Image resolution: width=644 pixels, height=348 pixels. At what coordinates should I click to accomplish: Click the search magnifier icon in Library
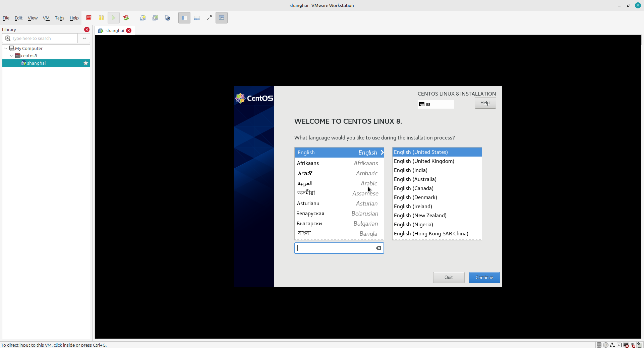[8, 38]
